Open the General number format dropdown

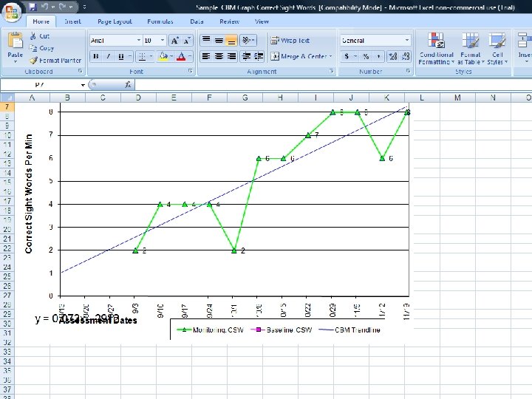pyautogui.click(x=407, y=41)
